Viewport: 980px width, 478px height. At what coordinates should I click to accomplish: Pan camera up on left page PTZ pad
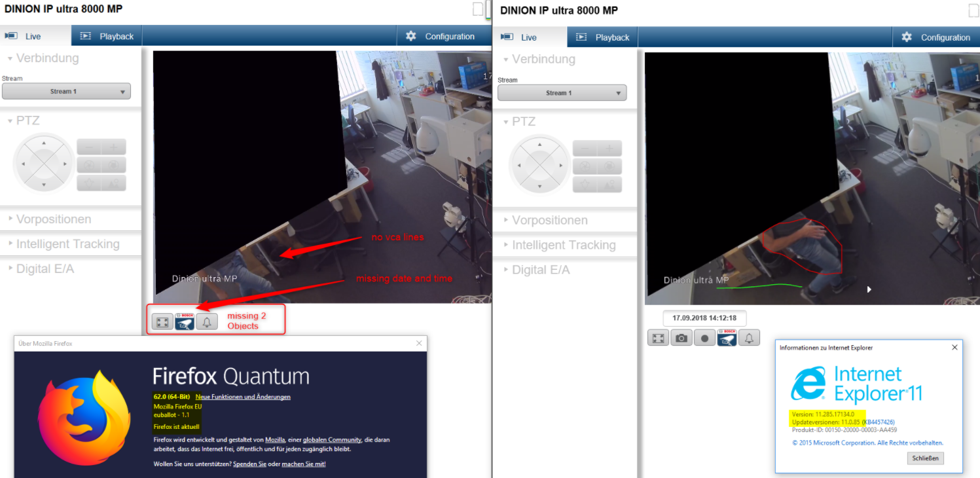pos(44,143)
